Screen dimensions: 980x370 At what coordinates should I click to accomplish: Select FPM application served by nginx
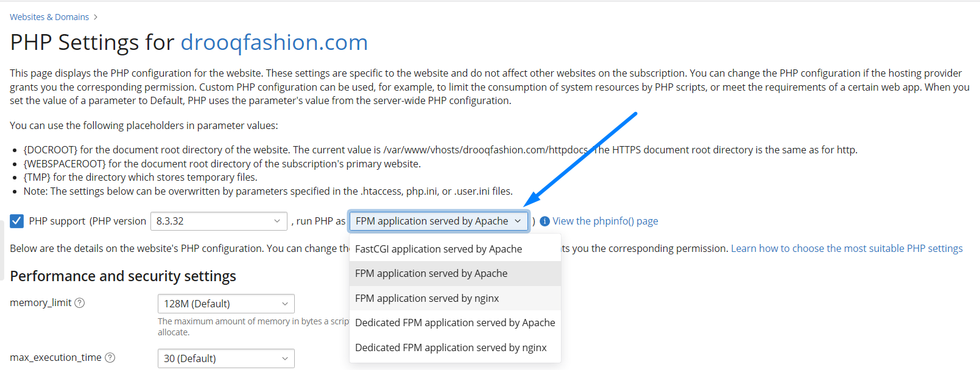(455, 298)
